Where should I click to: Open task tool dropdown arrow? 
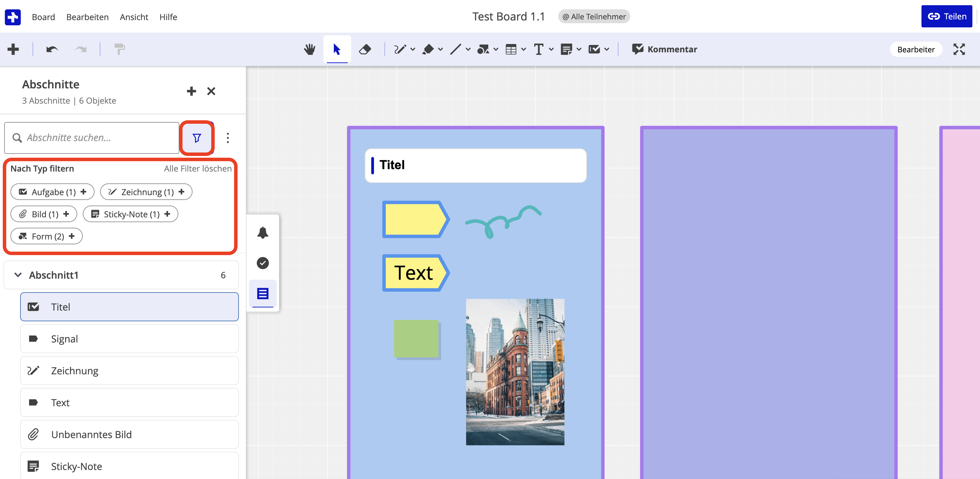(x=607, y=49)
